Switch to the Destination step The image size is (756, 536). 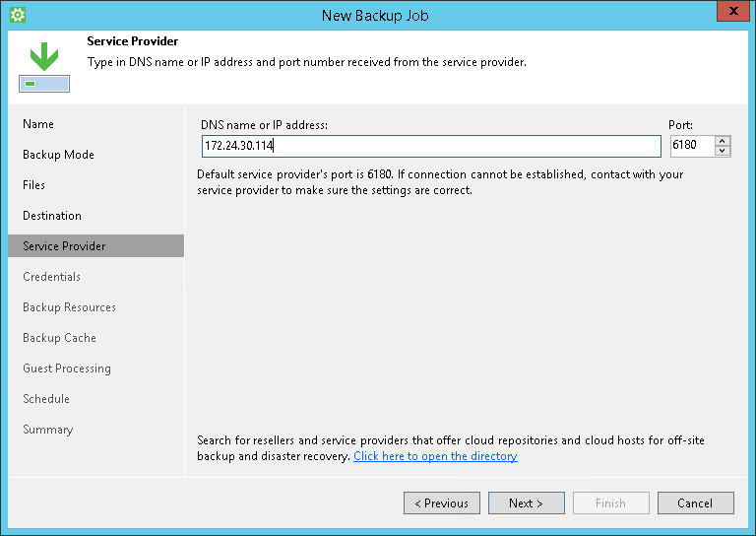click(52, 216)
